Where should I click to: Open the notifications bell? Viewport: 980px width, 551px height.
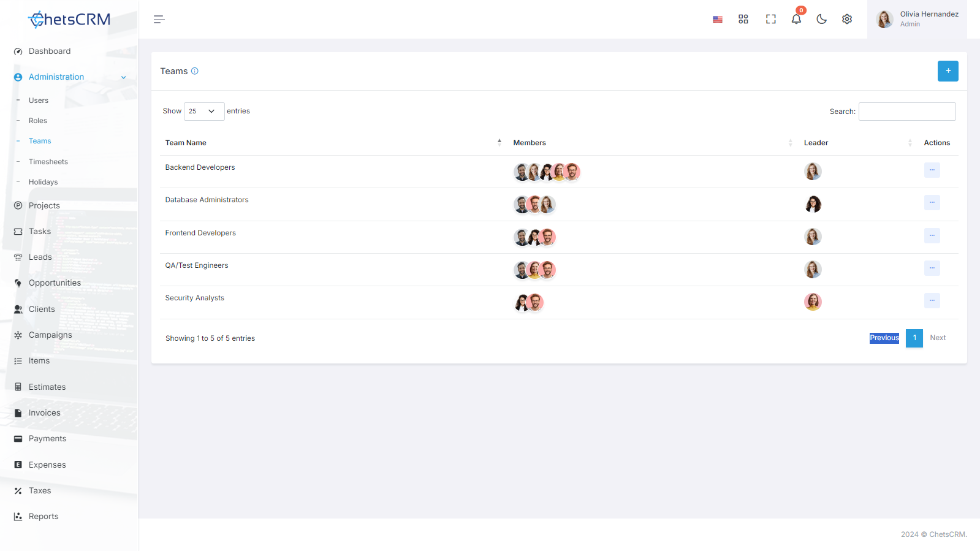[x=796, y=19]
